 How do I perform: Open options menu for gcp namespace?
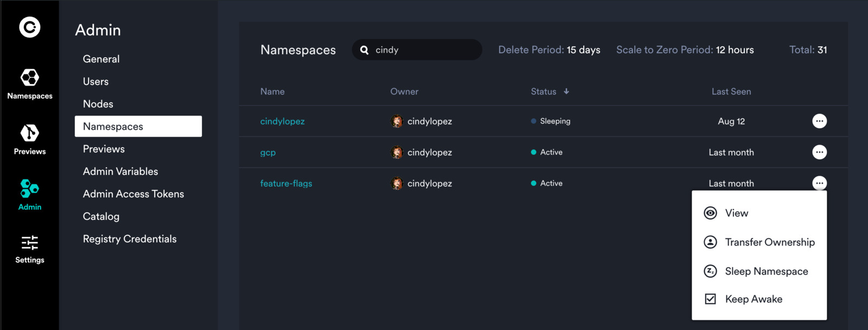click(819, 152)
